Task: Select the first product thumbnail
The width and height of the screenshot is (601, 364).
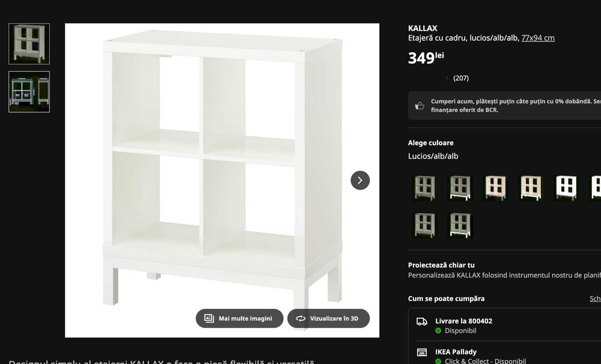Action: [29, 44]
